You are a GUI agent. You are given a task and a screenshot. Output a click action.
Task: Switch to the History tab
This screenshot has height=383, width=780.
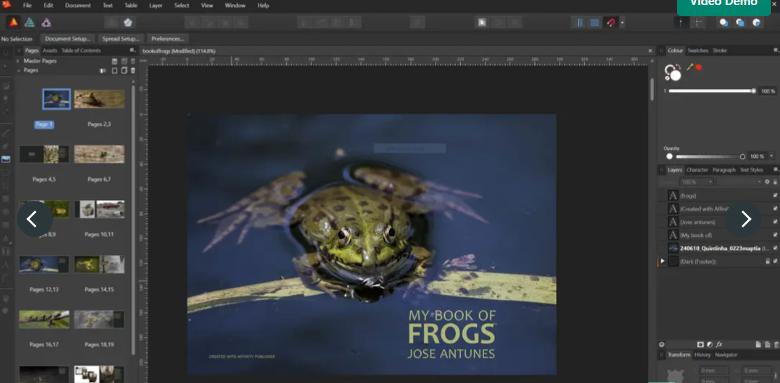coord(702,355)
